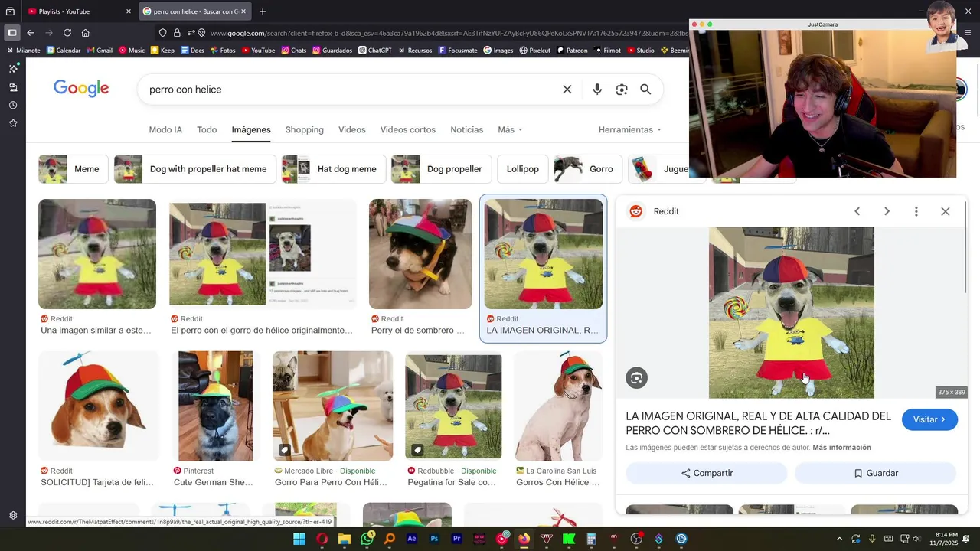The image size is (980, 551).
Task: Clear the search box with the X
Action: [567, 90]
